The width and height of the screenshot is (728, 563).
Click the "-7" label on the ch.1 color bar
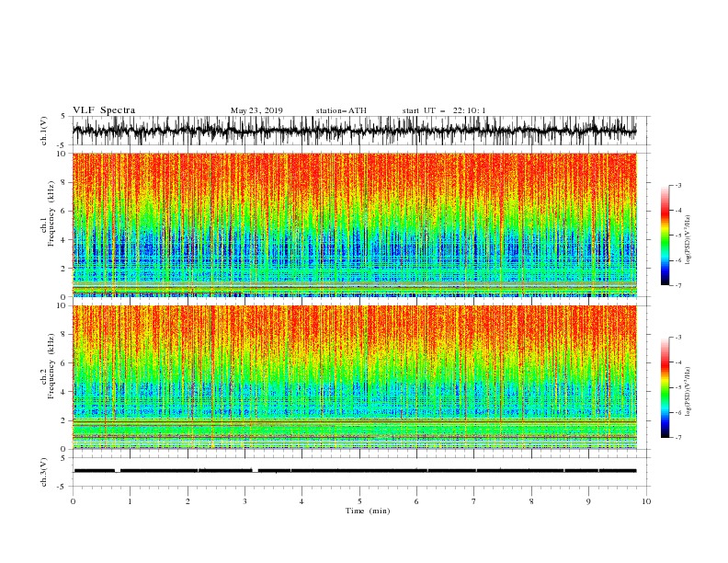[x=678, y=285]
